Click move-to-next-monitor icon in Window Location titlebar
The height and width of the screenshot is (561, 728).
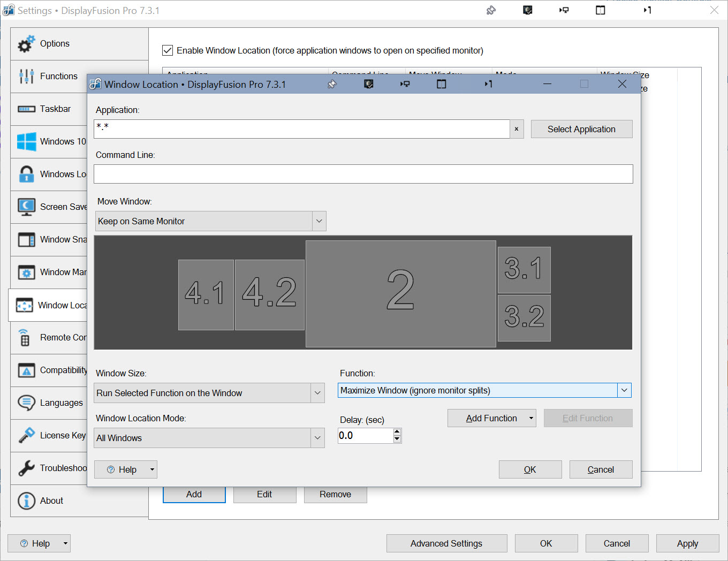[405, 84]
